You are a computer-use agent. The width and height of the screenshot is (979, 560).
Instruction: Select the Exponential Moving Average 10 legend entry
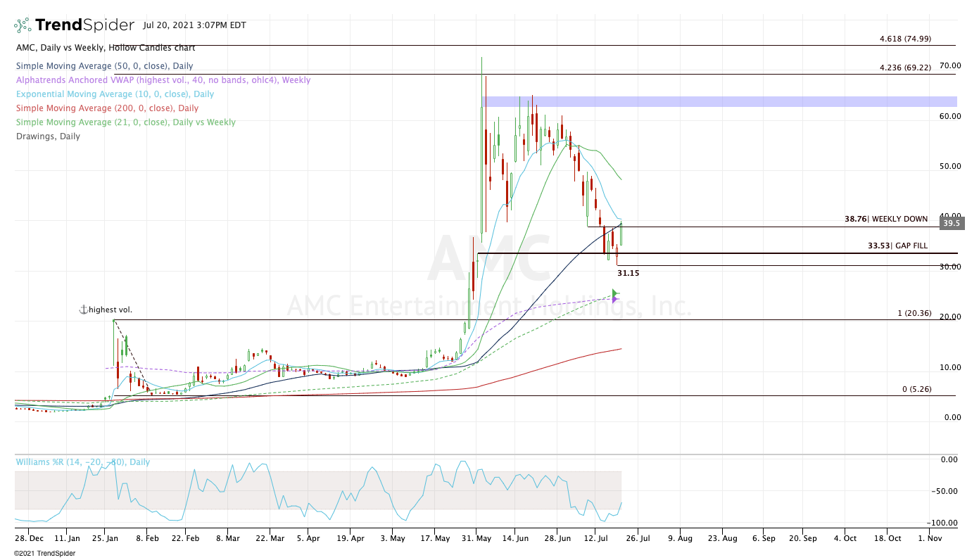pos(115,94)
